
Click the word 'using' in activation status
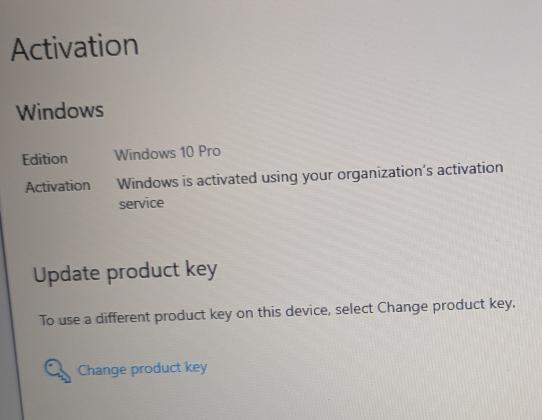(x=281, y=179)
